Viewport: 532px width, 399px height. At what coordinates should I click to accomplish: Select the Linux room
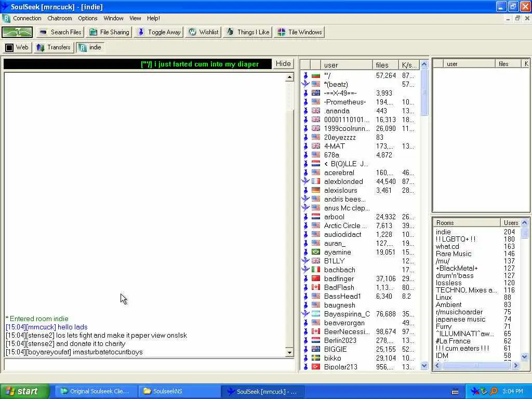coord(444,297)
